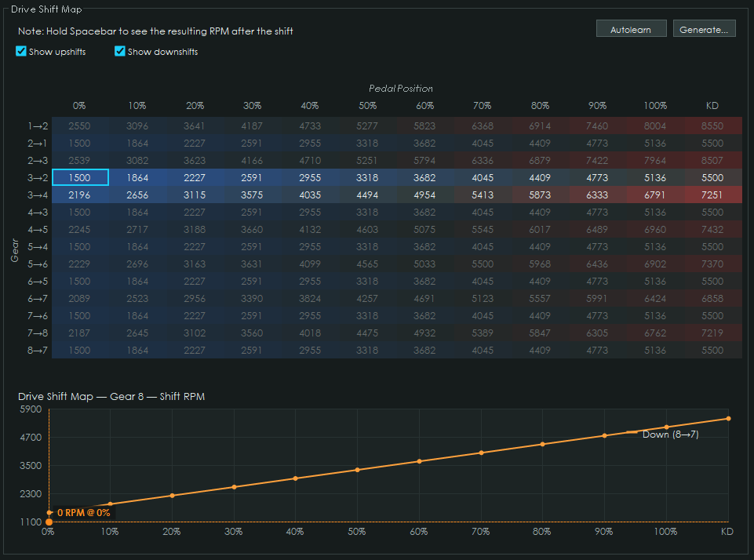Select cell 2539 in the 2→3 row

(x=79, y=161)
